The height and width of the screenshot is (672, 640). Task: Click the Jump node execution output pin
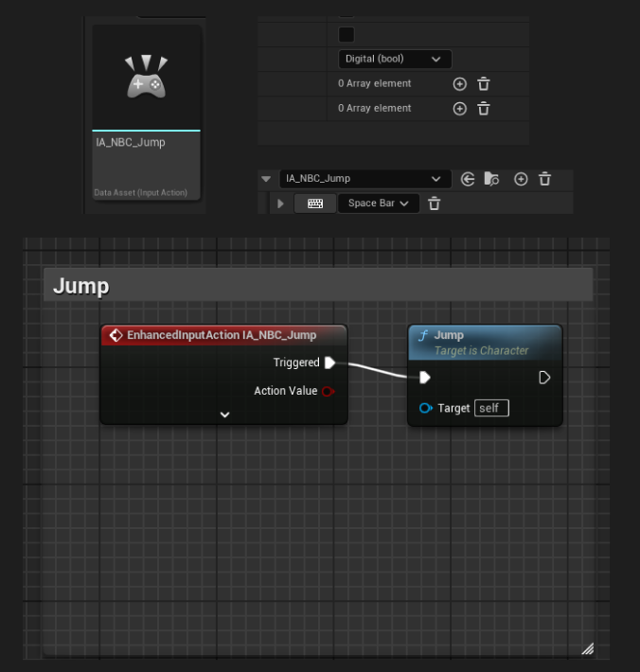(544, 378)
